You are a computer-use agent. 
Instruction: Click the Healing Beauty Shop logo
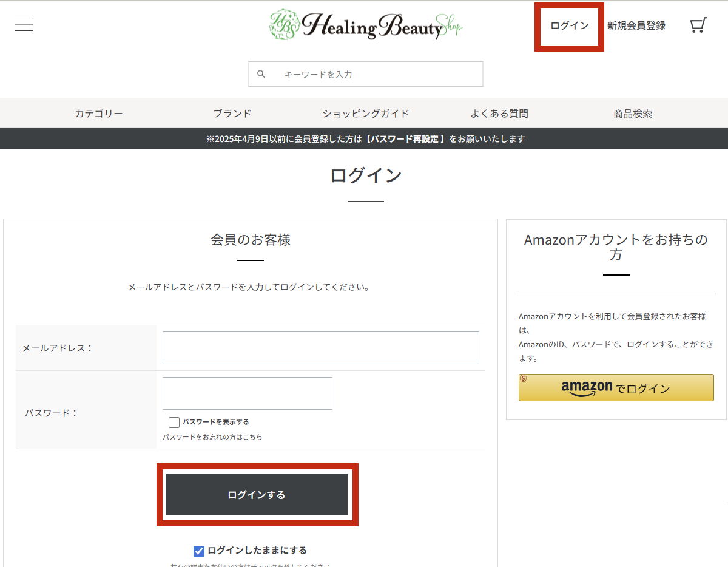[x=366, y=25]
